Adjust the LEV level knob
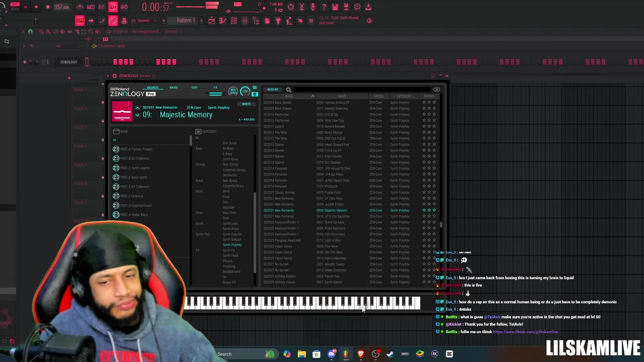 click(245, 91)
